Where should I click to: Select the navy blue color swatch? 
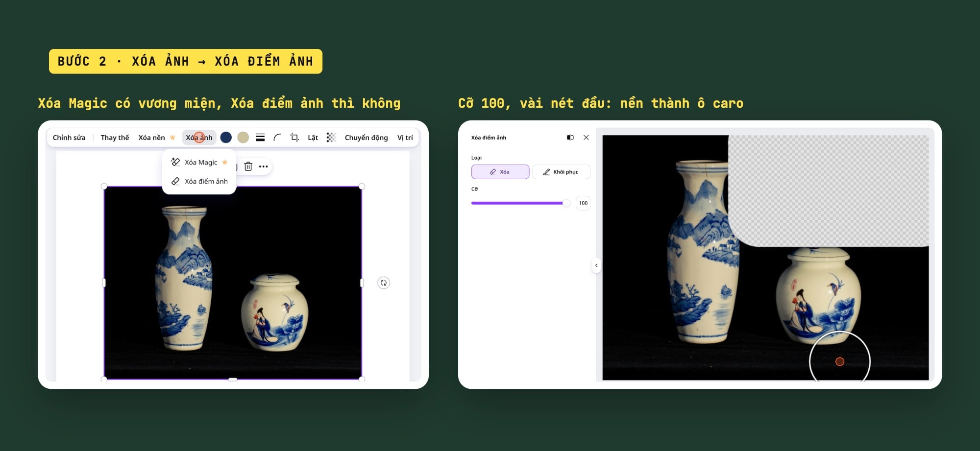click(226, 138)
